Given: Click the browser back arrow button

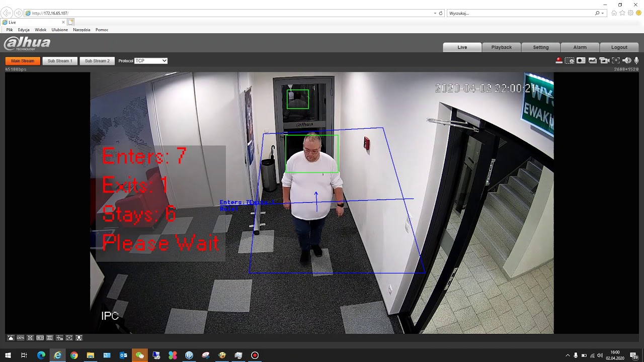Looking at the screenshot, I should (x=8, y=13).
